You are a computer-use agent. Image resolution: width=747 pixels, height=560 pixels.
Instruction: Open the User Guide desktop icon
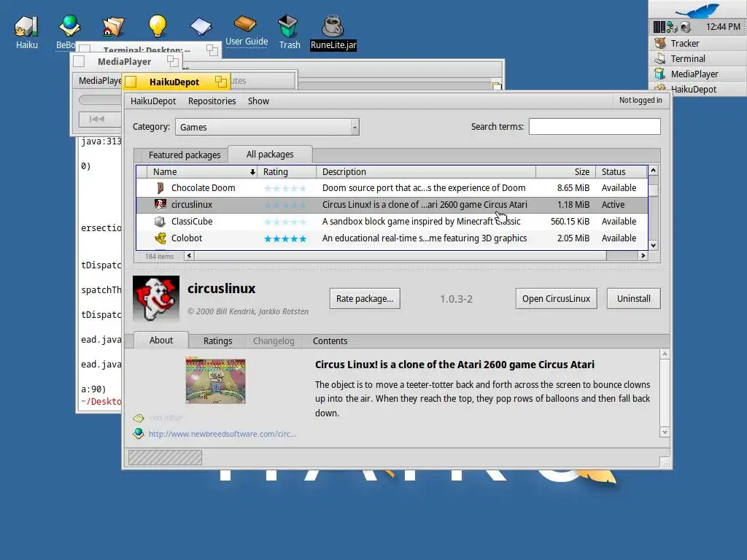pos(247,24)
